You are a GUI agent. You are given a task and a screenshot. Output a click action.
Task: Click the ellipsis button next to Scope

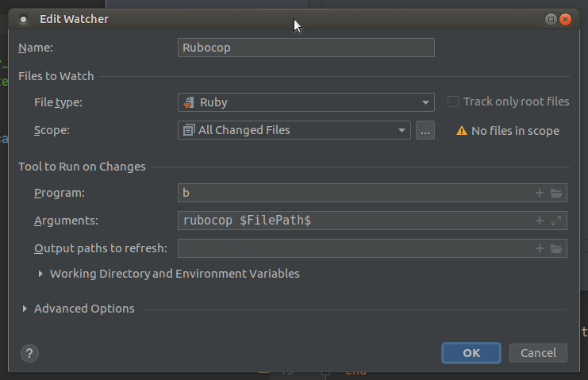coord(425,131)
